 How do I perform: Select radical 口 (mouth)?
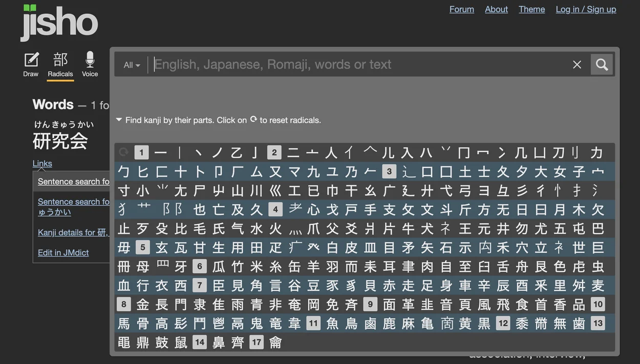(427, 172)
